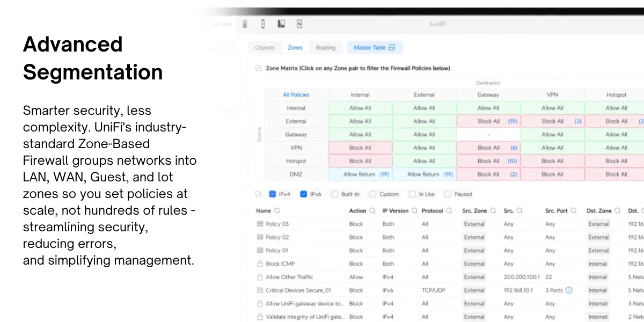The height and width of the screenshot is (322, 644).
Task: Switch to the Routing tab
Action: 326,48
